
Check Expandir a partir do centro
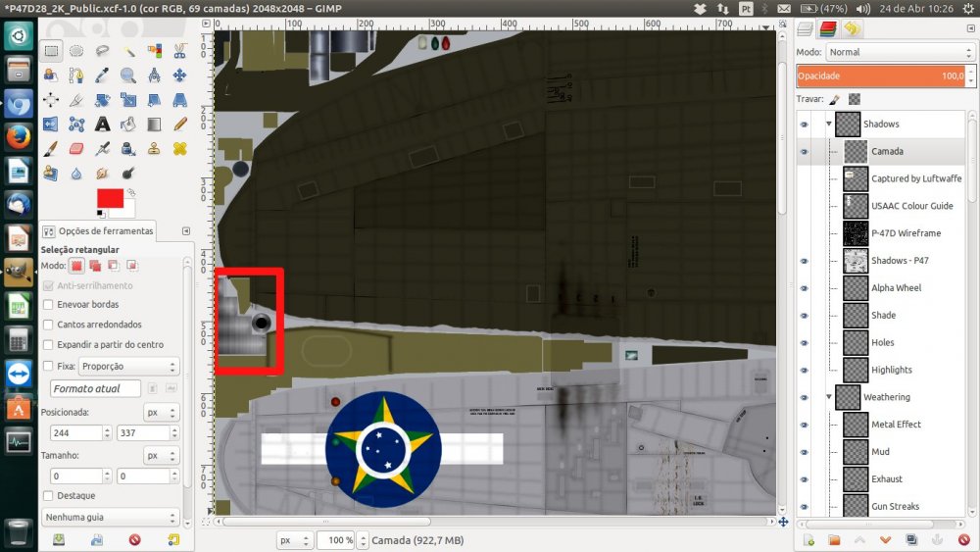point(48,344)
